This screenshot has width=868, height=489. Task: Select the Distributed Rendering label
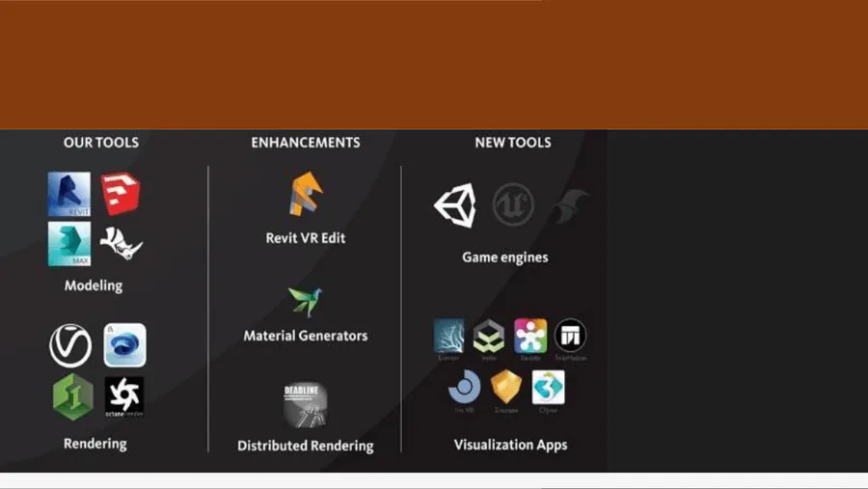pyautogui.click(x=306, y=446)
